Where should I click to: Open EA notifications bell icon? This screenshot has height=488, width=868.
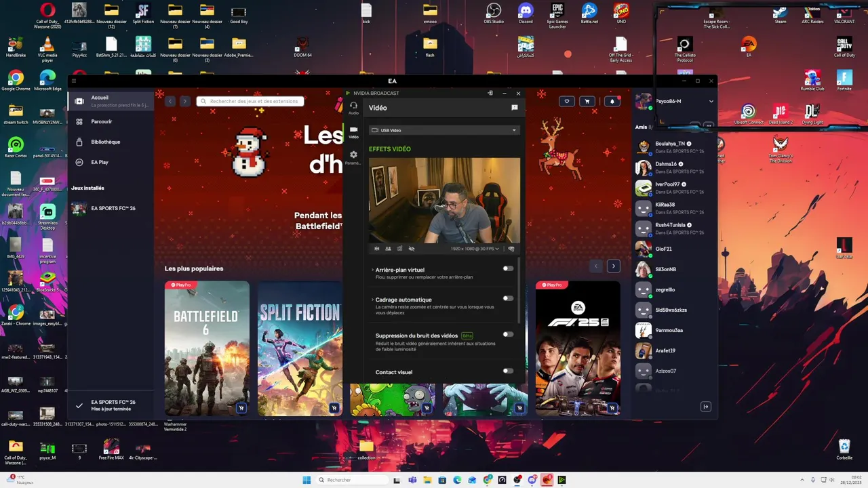pos(612,101)
